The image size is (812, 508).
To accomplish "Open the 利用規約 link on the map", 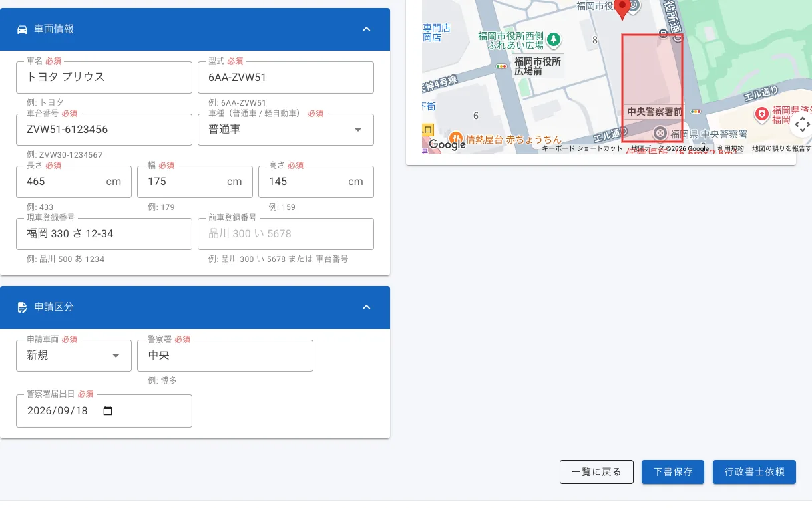I will (731, 149).
